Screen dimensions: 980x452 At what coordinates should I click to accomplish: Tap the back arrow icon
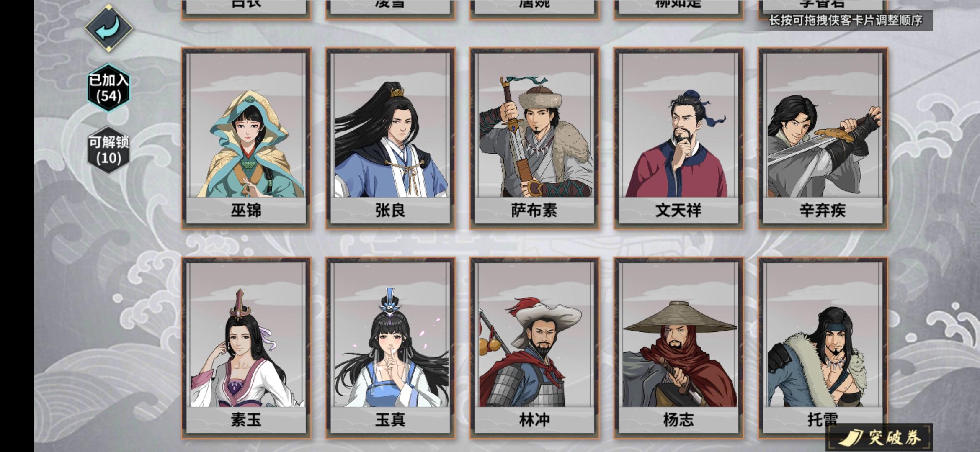coord(109,28)
